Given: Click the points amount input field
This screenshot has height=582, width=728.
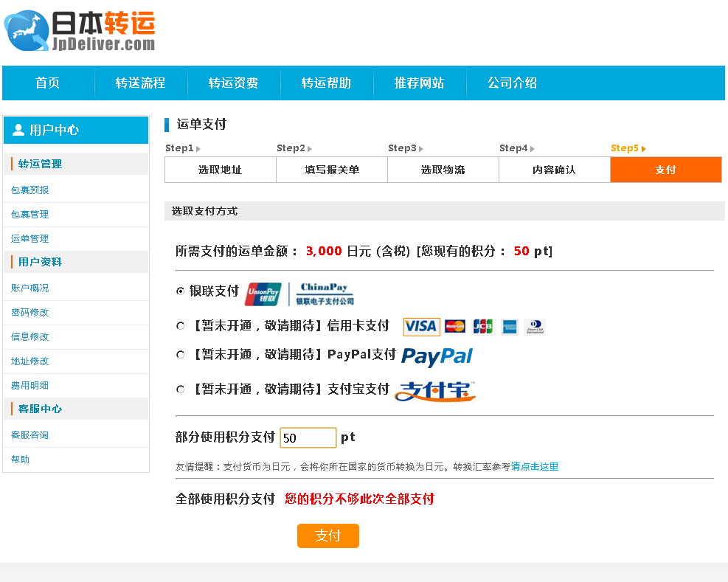Looking at the screenshot, I should click(x=308, y=438).
